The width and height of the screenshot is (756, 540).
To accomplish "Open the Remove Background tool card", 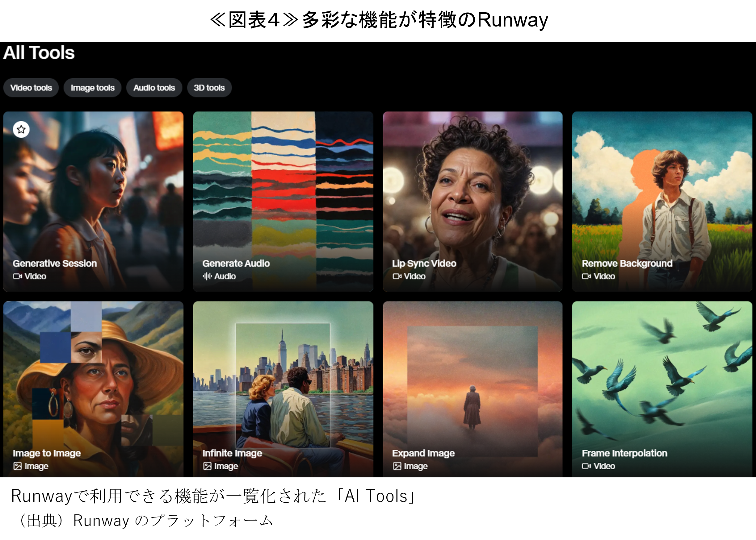I will (662, 201).
